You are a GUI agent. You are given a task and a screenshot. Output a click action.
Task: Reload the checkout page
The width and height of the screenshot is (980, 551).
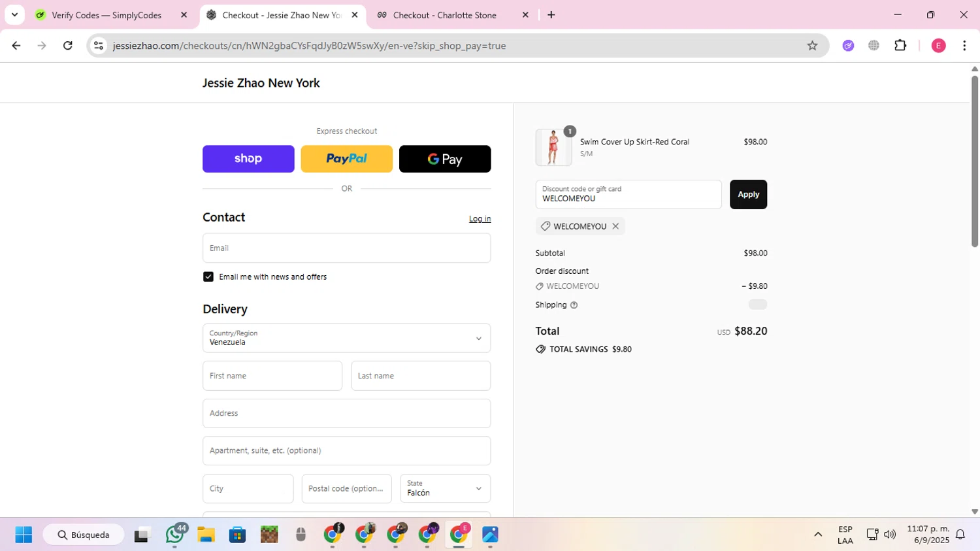click(68, 46)
